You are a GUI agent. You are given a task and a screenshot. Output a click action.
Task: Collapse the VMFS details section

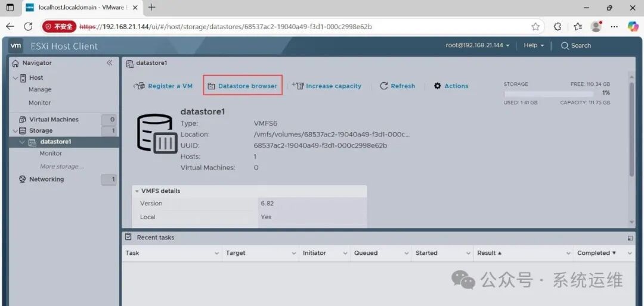point(137,191)
